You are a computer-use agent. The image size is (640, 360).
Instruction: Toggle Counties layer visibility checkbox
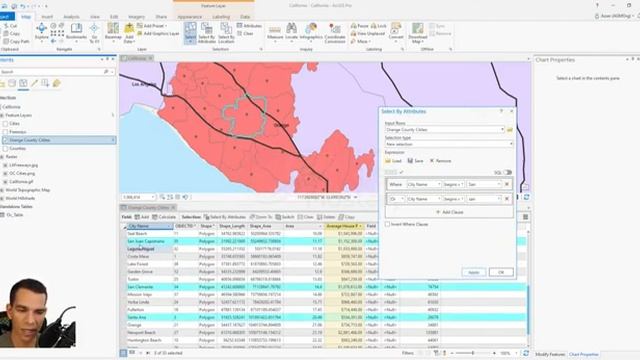pyautogui.click(x=5, y=149)
